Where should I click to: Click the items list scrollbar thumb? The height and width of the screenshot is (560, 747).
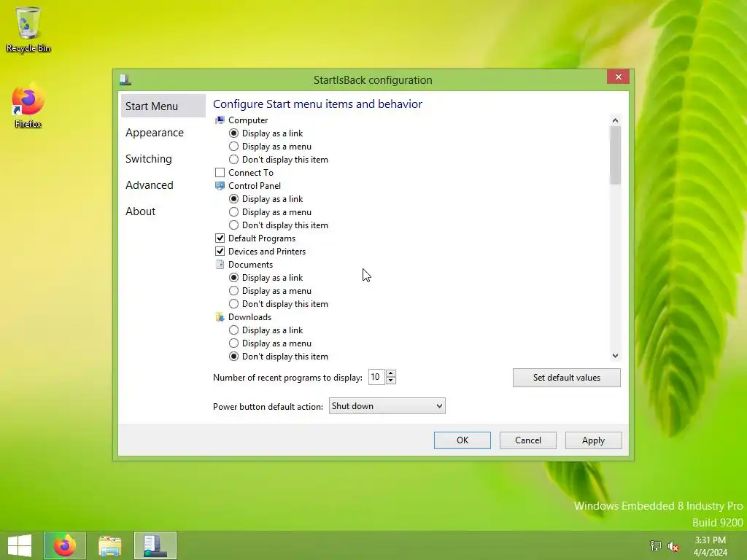(615, 155)
